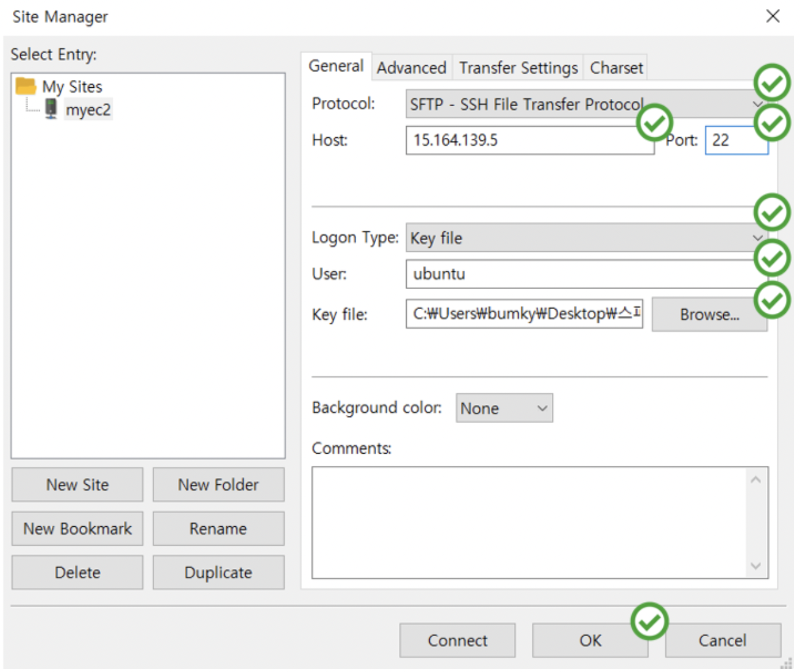Select the My Sites tree label

click(x=72, y=87)
